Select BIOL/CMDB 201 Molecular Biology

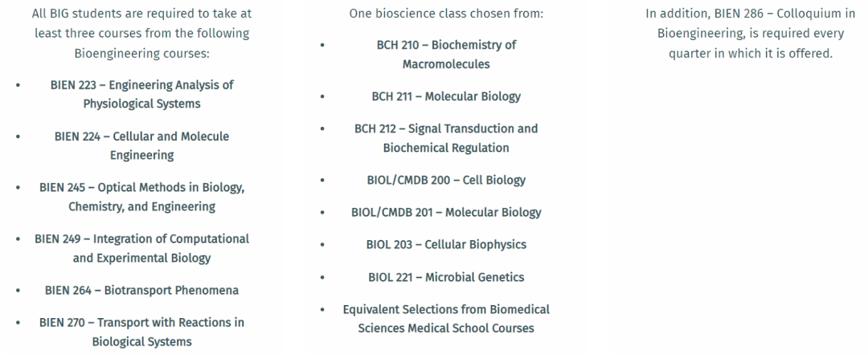click(x=446, y=212)
